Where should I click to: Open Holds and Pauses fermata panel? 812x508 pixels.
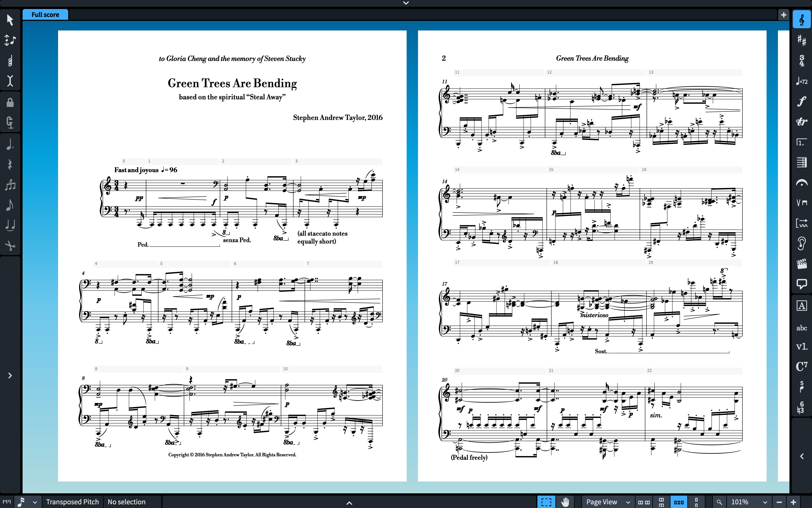pyautogui.click(x=802, y=182)
